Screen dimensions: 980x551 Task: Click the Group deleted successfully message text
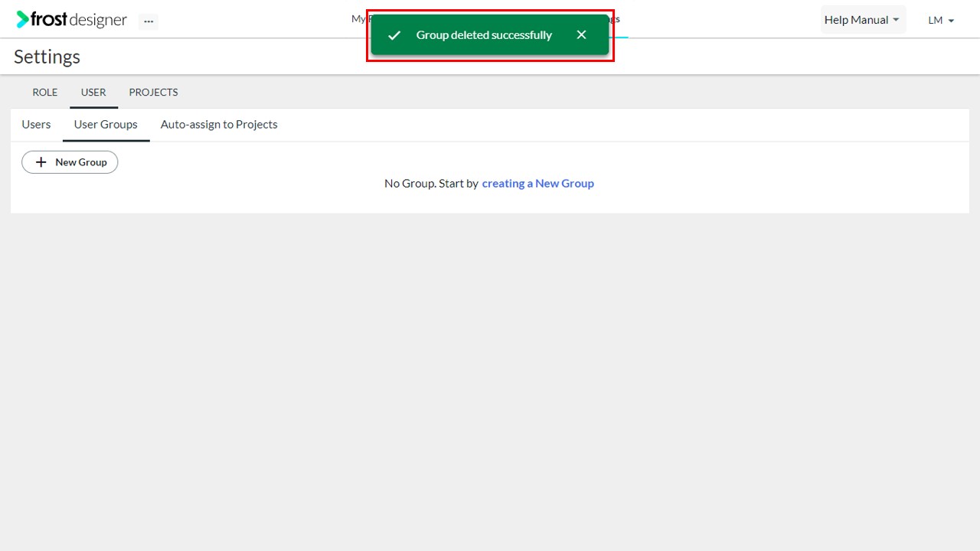pos(484,35)
